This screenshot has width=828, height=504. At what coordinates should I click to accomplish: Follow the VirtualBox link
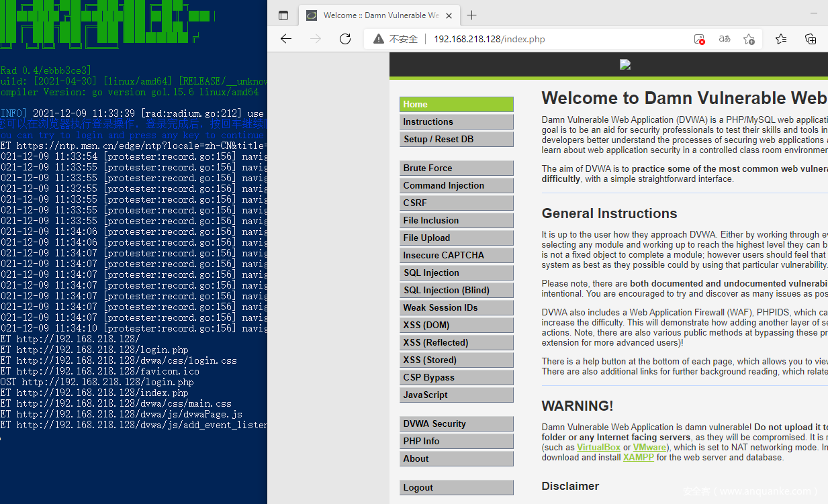[598, 448]
